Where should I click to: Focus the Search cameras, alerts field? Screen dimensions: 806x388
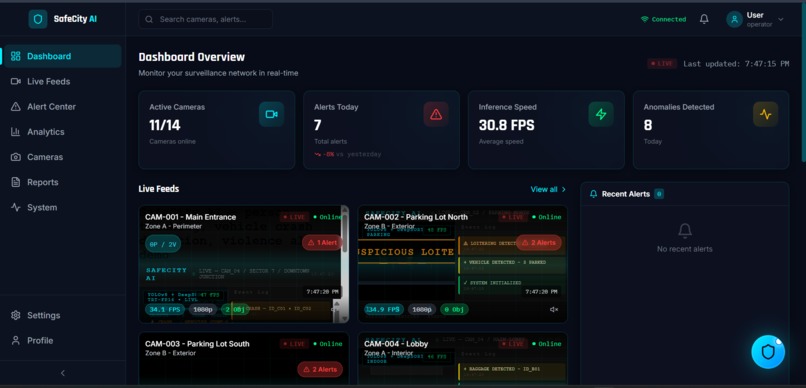pos(205,19)
